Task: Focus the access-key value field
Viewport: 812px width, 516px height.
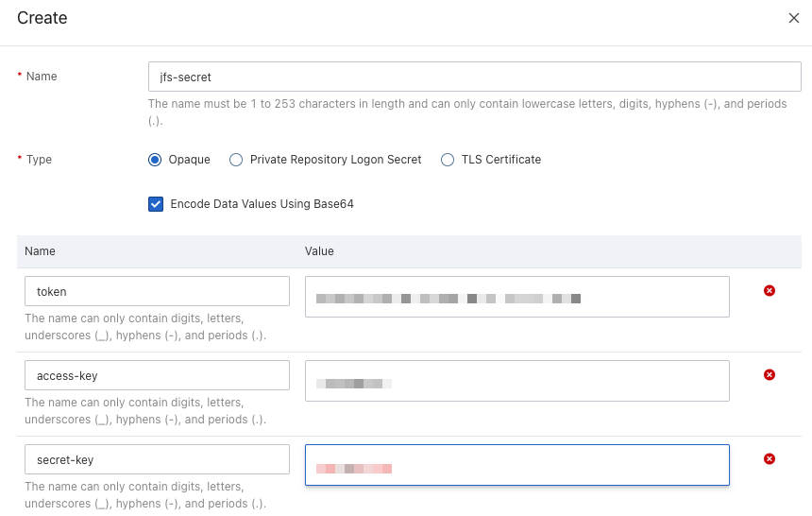Action: 516,381
